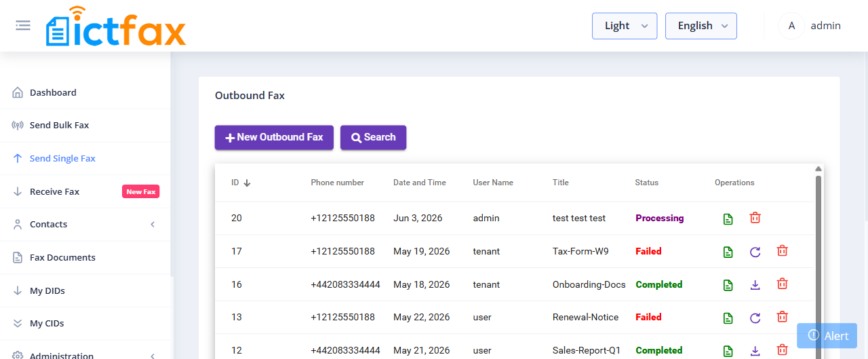Click the Processing status of fax 20

pos(660,219)
